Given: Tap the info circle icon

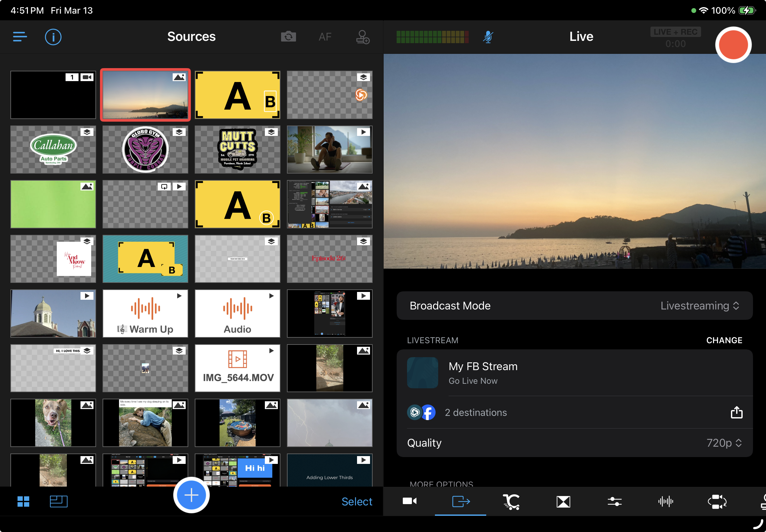Looking at the screenshot, I should tap(53, 37).
